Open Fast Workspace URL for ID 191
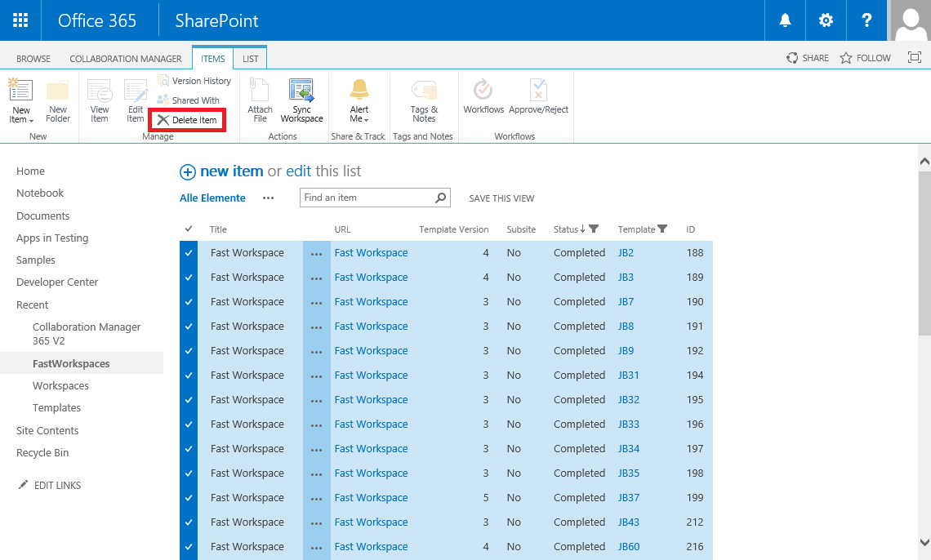931x560 pixels. 371,327
